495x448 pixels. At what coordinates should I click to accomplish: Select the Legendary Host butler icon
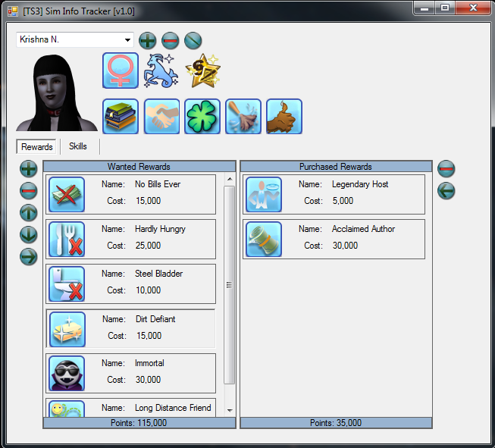264,194
